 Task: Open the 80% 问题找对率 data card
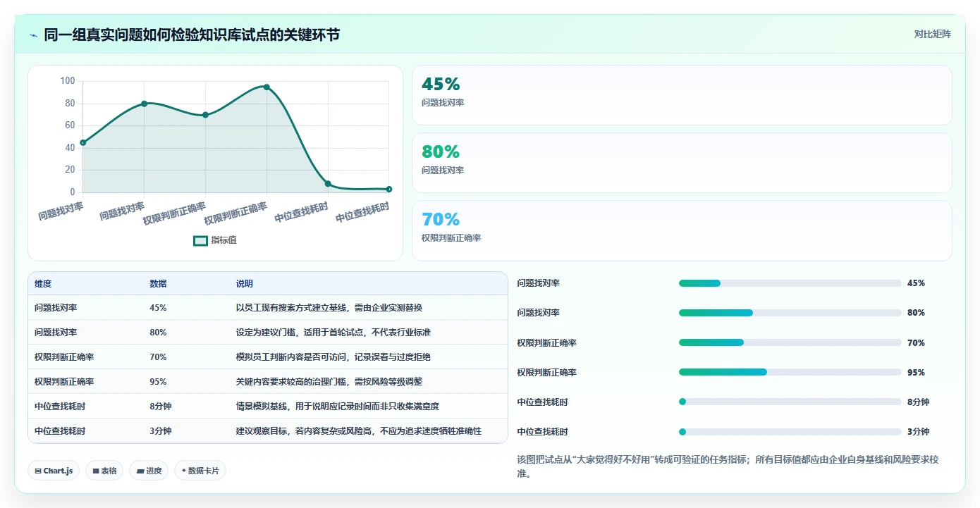click(x=682, y=163)
